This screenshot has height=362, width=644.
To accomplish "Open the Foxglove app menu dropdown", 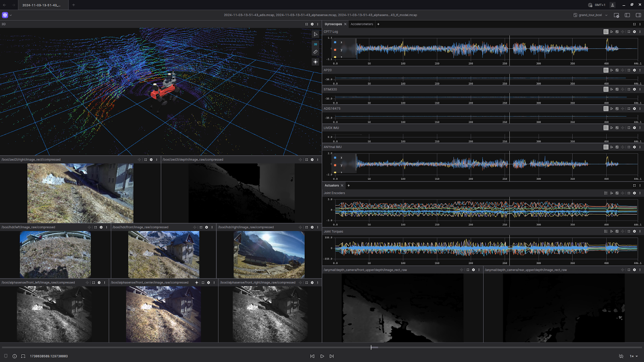I will click(6, 15).
